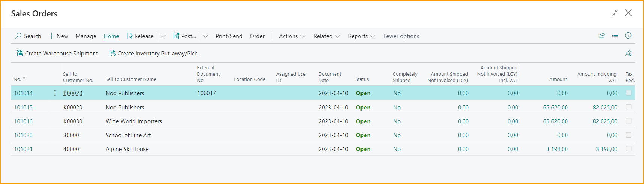Click Create Inventory Put-away/Pick icon
The height and width of the screenshot is (184, 644).
[112, 53]
